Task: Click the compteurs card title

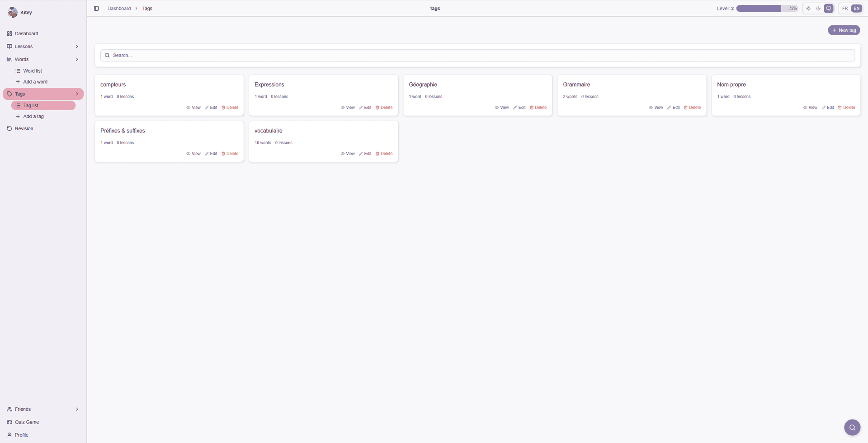Action: point(113,85)
